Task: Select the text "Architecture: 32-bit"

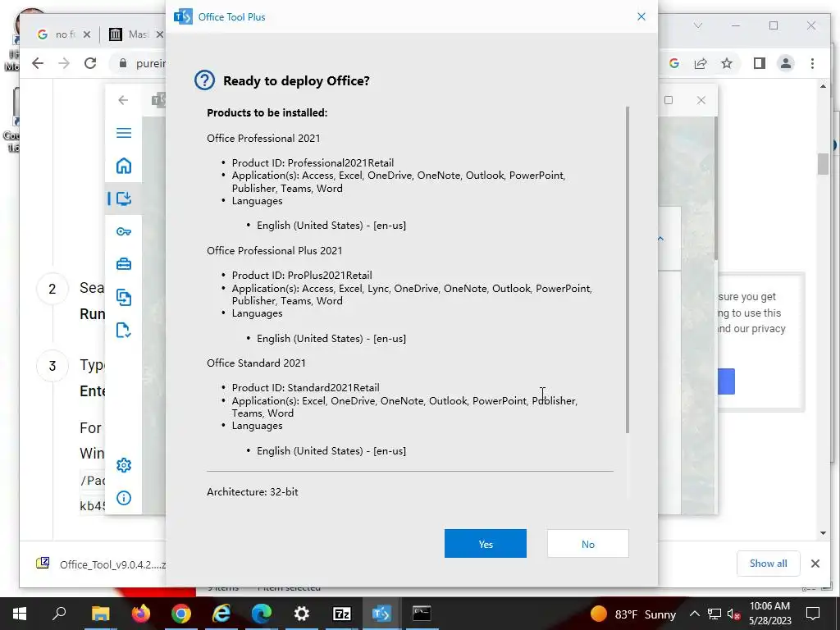Action: (x=253, y=492)
